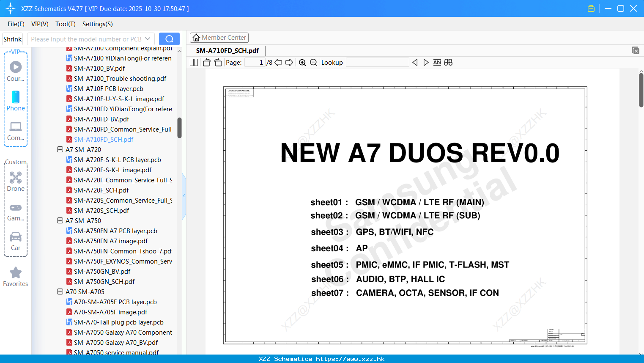Open SM-A720F-S-K-L PCB layer.pcb
The image size is (644, 363).
point(118,159)
